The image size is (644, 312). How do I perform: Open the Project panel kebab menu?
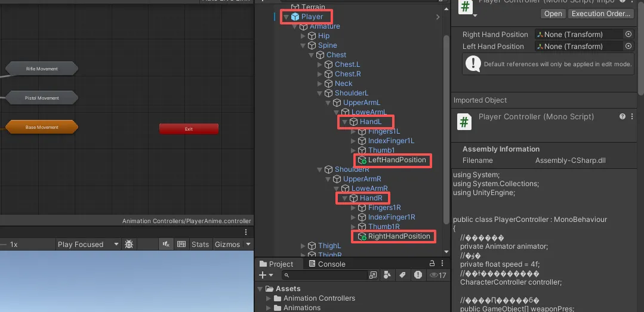click(442, 264)
